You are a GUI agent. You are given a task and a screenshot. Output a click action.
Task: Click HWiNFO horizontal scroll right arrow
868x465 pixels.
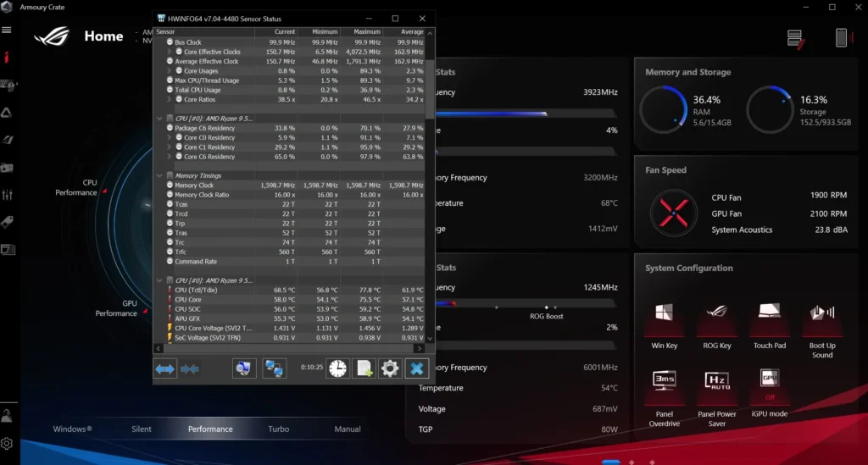[x=420, y=348]
